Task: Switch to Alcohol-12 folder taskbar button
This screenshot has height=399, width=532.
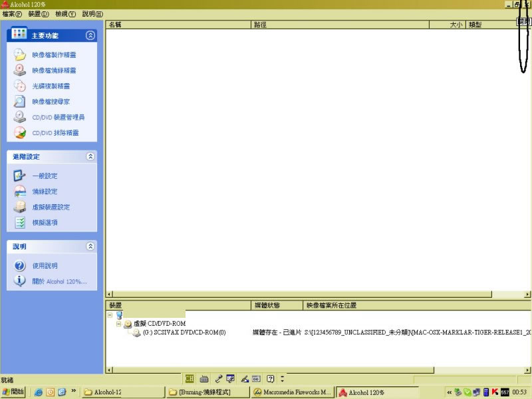Action: coord(124,392)
